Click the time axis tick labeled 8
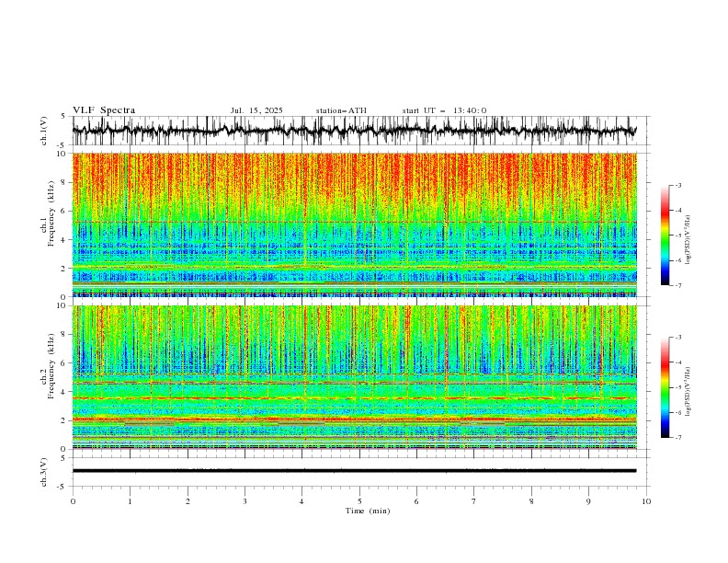Screen dimensions: 728x563 pos(531,501)
